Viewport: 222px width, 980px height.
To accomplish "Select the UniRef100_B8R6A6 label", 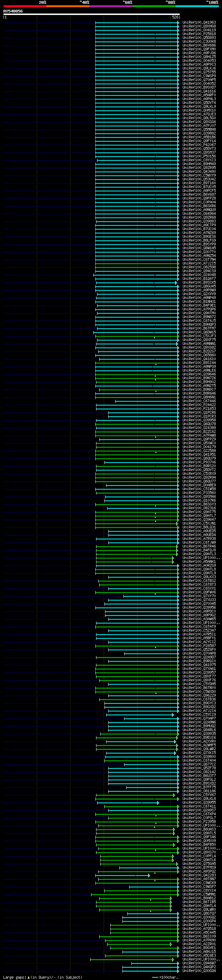I will [x=199, y=393].
